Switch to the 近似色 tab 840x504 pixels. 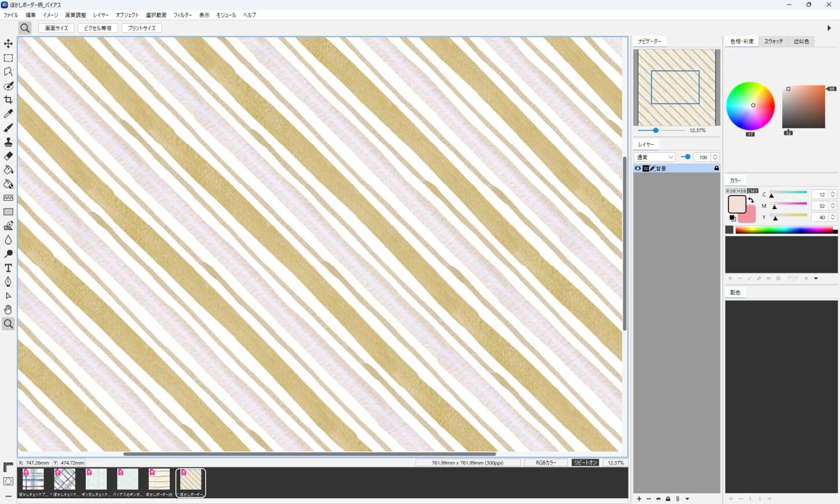(801, 41)
